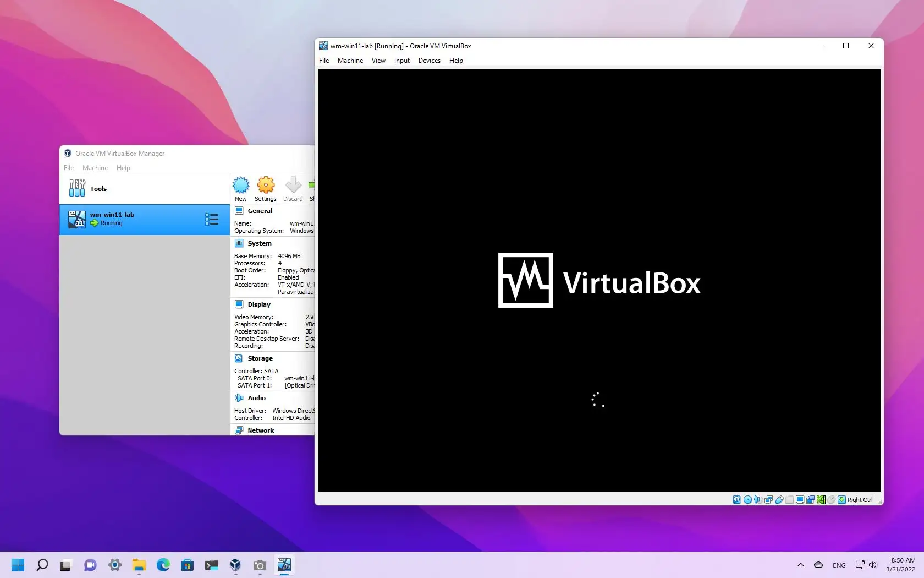924x578 pixels.
Task: Click the Discard snapshot toolbar icon
Action: click(293, 189)
